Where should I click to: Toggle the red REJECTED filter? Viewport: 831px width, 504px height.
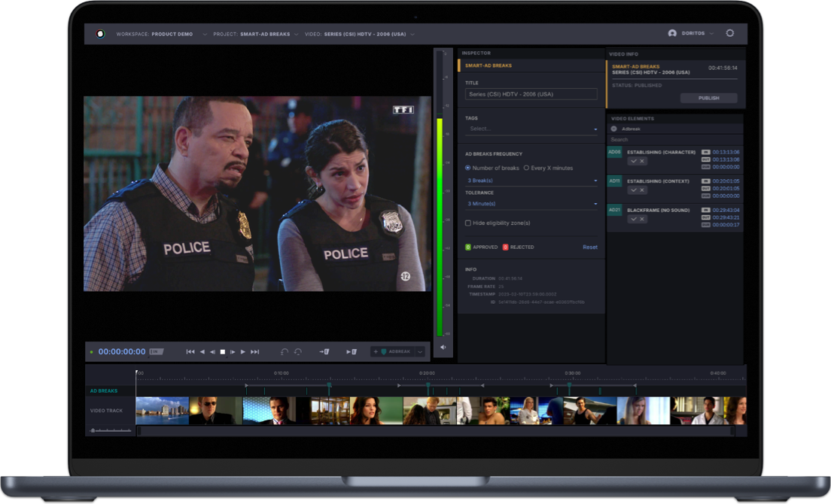[x=505, y=247]
